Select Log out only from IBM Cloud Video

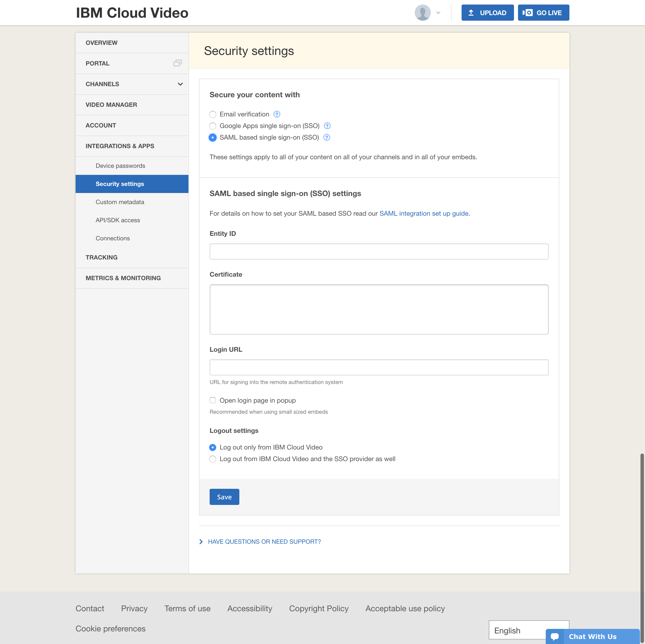[213, 447]
